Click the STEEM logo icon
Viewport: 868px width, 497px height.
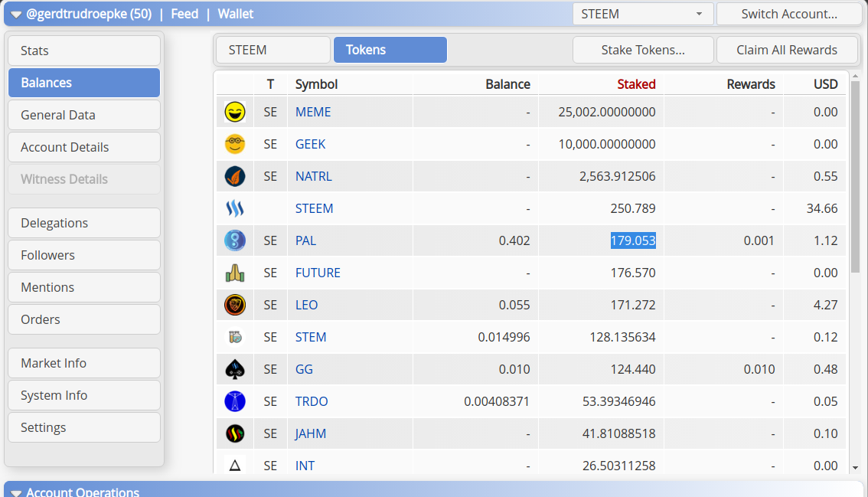coord(235,208)
